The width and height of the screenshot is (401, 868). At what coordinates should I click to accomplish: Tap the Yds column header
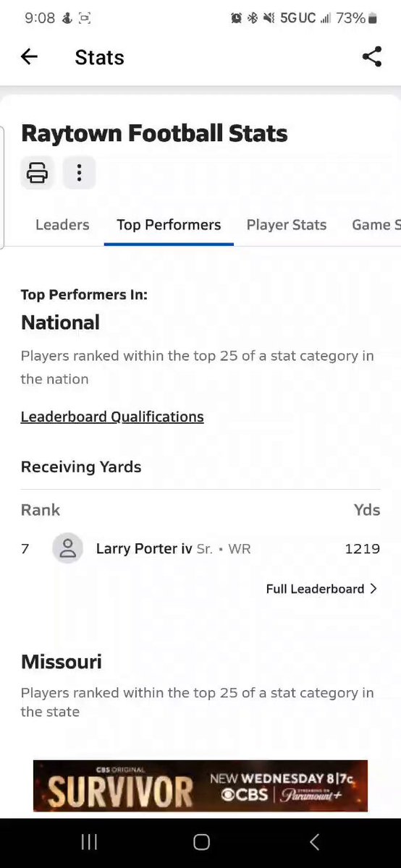(x=367, y=510)
